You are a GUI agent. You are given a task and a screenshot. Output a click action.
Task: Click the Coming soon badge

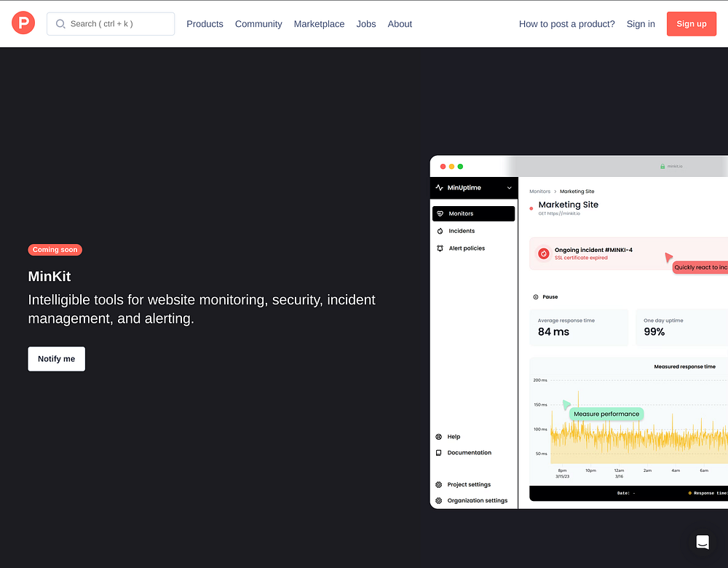(x=55, y=249)
